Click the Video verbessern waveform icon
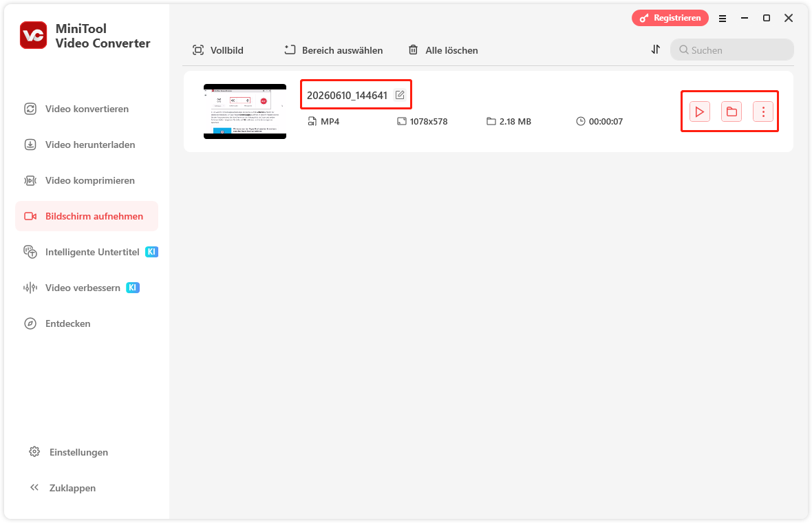The width and height of the screenshot is (812, 523). point(30,288)
